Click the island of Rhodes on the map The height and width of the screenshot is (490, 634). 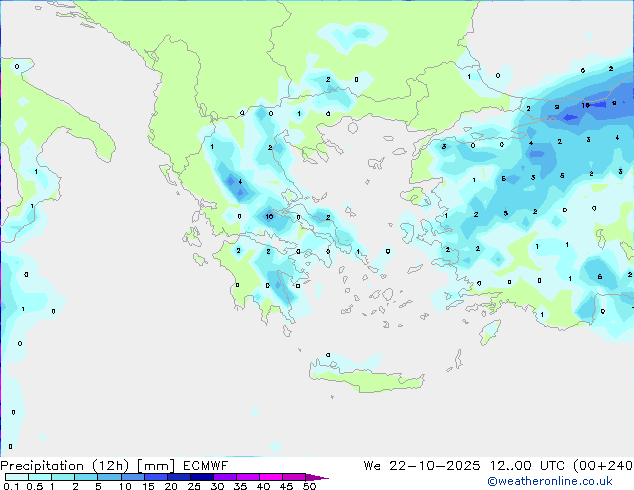[490, 331]
